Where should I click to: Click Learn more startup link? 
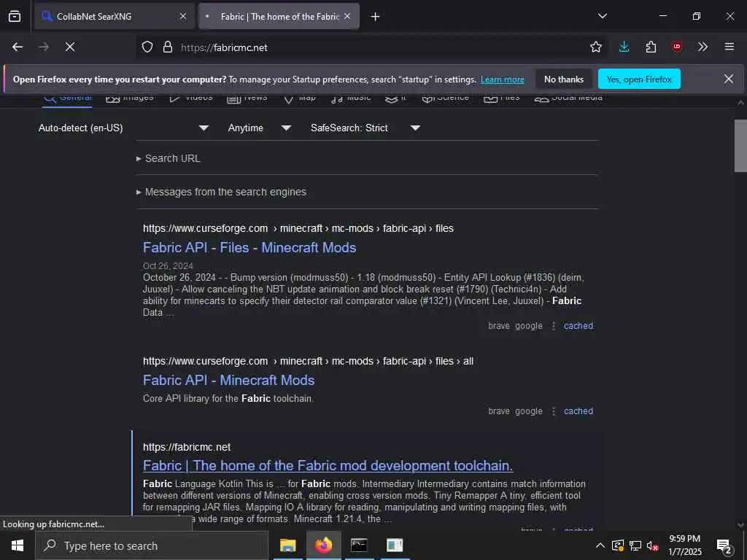click(x=503, y=79)
